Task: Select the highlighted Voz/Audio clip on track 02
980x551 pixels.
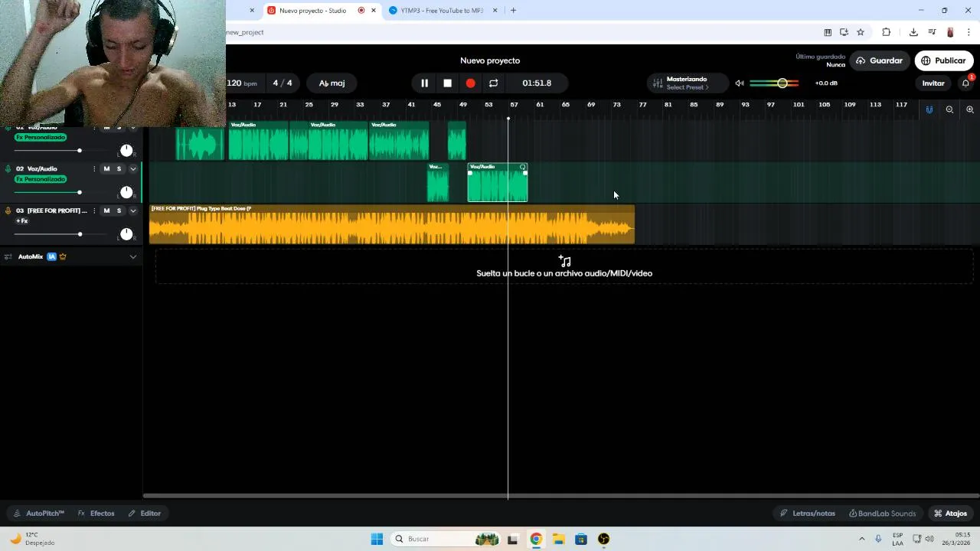Action: (498, 183)
